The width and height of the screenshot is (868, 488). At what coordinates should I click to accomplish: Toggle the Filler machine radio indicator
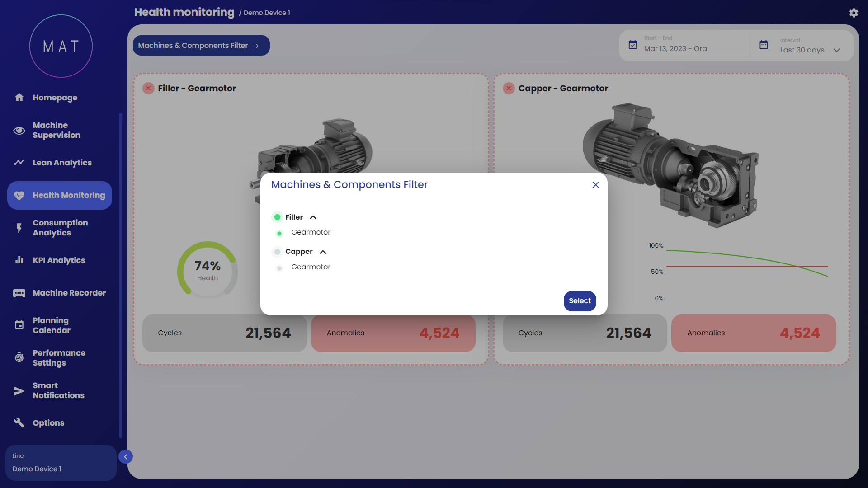pyautogui.click(x=277, y=217)
